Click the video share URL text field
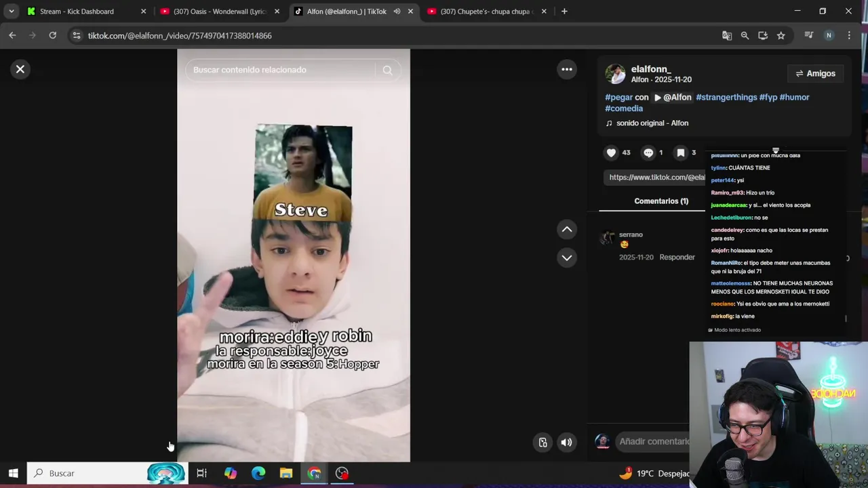The height and width of the screenshot is (488, 868). pyautogui.click(x=656, y=177)
